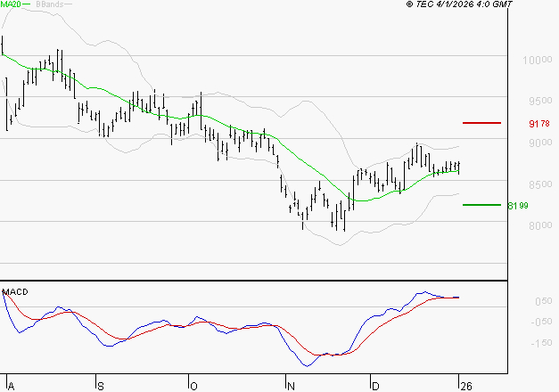Image resolution: width=559 pixels, height=392 pixels.
Task: Click the MACD -050 axis label
Action: click(541, 322)
